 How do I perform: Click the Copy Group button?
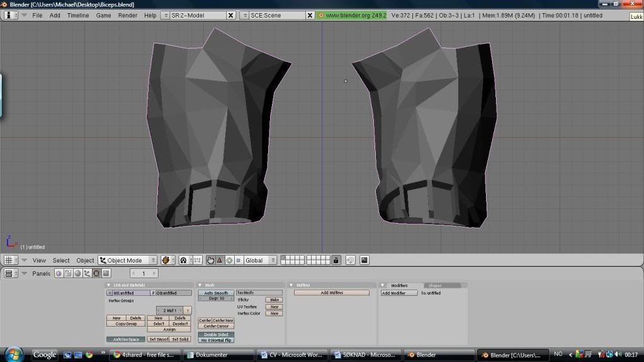[x=126, y=324]
